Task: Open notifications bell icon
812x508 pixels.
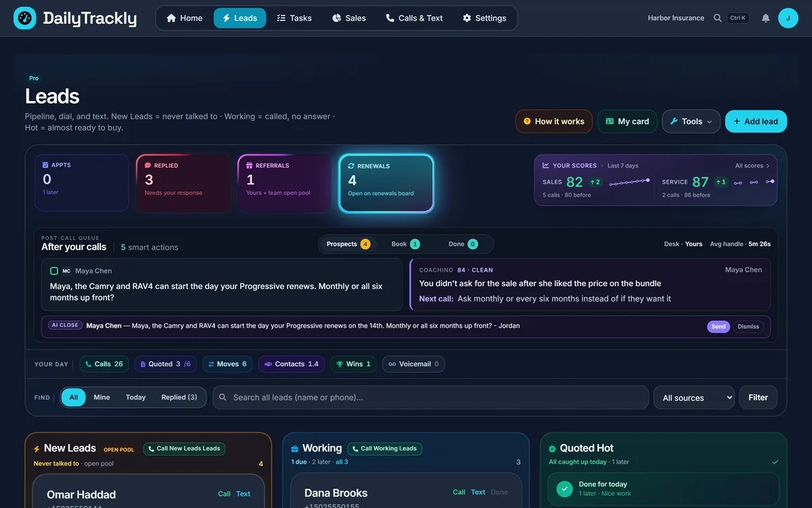Action: [x=766, y=18]
